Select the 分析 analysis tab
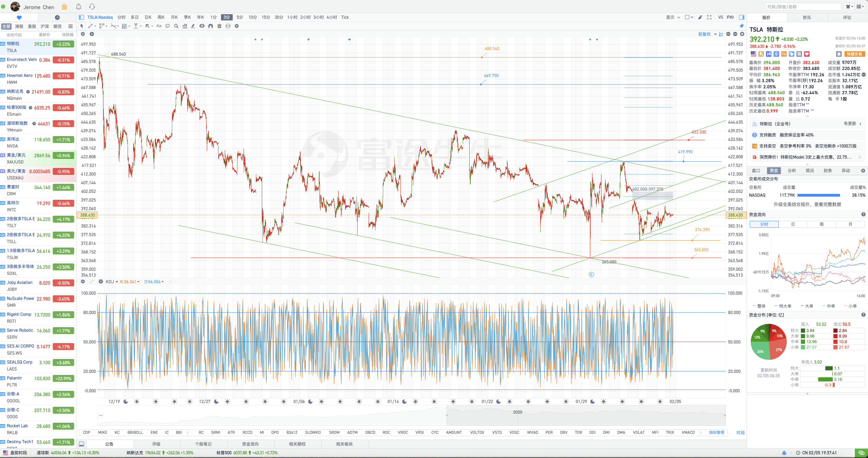Viewport: 868px width, 458px height. pos(792,171)
